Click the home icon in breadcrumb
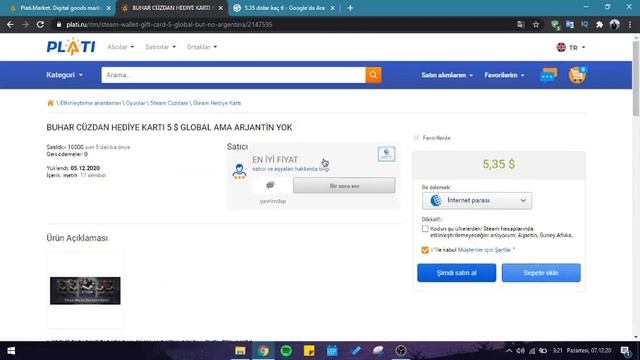640x360 pixels. [51, 103]
